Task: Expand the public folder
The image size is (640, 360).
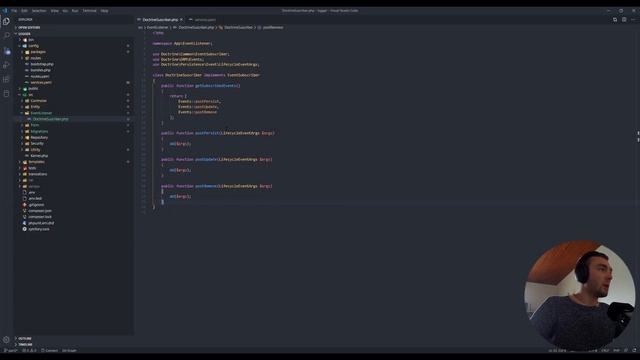Action: tap(33, 89)
